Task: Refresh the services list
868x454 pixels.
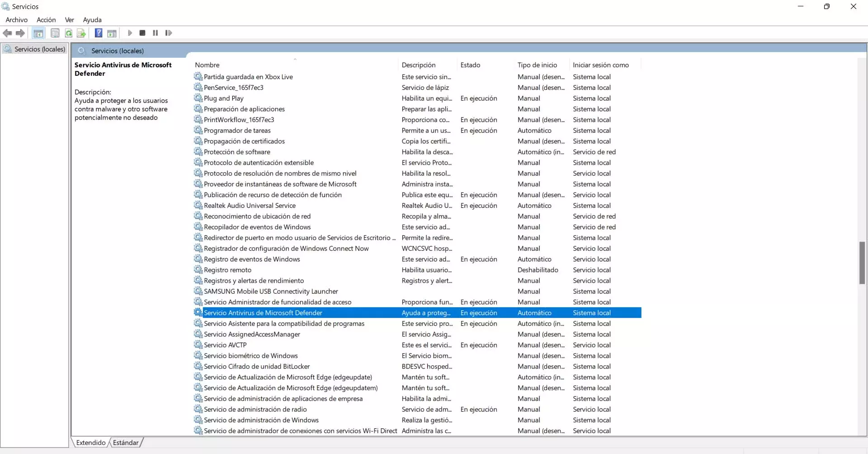Action: click(69, 33)
